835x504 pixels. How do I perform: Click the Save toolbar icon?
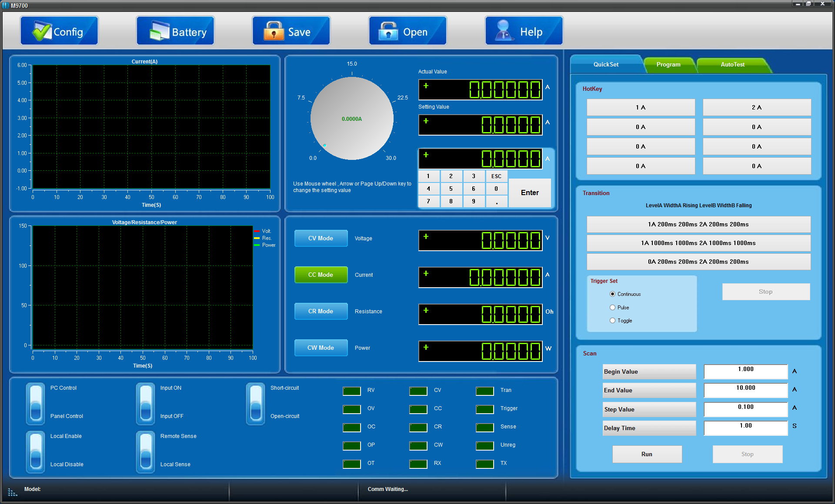click(x=291, y=30)
